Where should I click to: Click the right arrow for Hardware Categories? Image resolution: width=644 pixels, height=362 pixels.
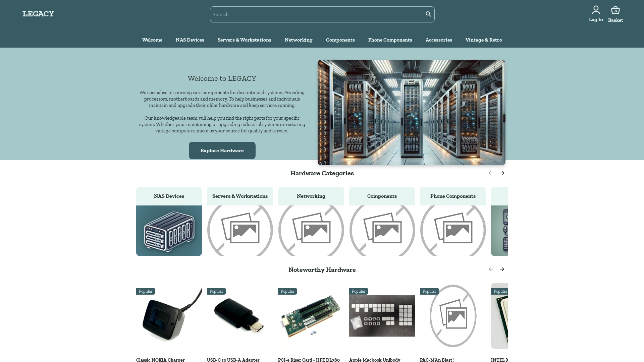tap(502, 173)
